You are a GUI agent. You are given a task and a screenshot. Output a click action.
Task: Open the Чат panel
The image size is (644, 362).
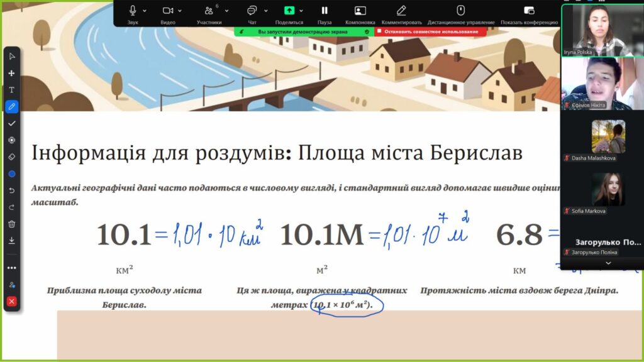pyautogui.click(x=252, y=11)
